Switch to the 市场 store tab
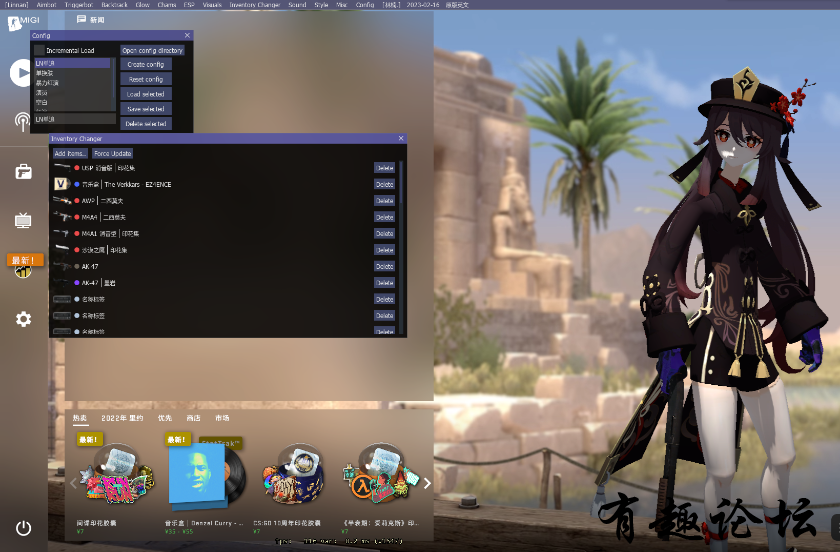The image size is (840, 552). click(x=222, y=418)
